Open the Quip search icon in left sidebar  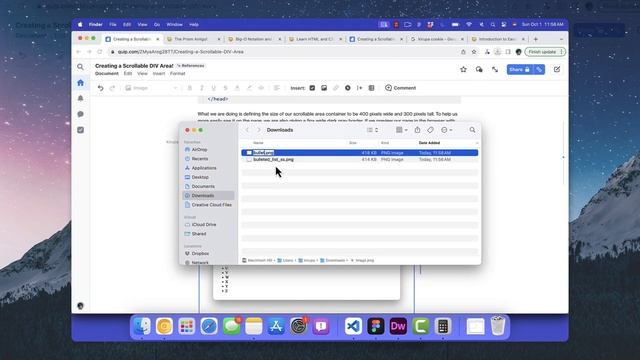point(80,67)
